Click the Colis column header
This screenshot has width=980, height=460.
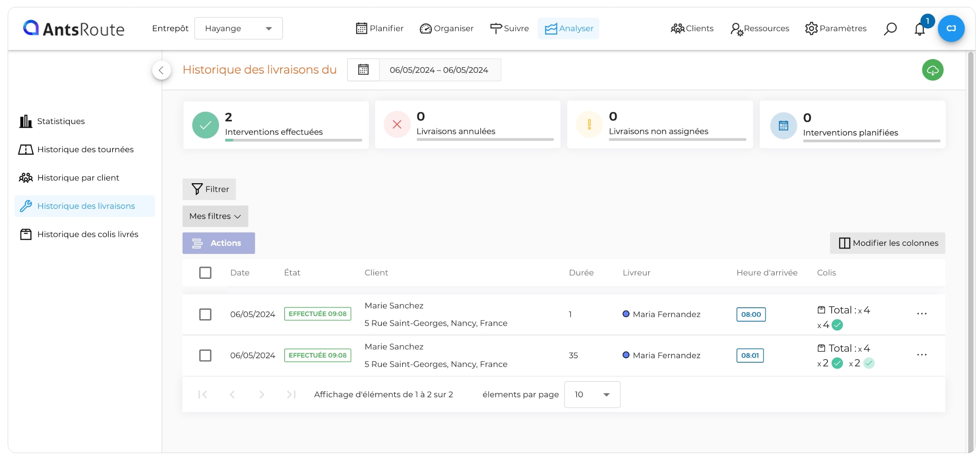point(826,273)
